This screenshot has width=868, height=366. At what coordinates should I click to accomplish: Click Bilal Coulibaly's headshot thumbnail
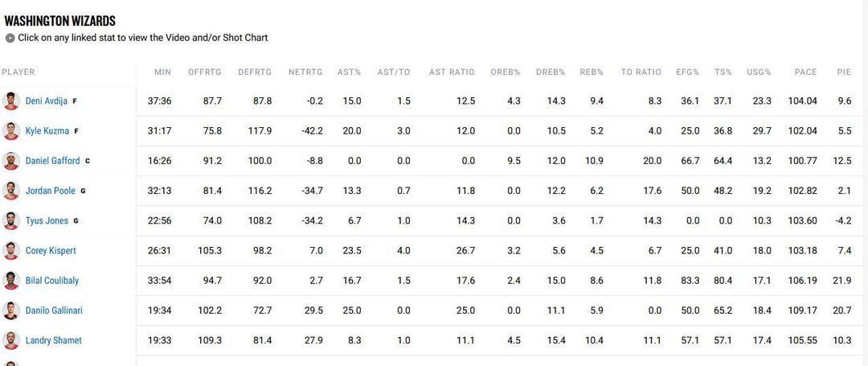coord(10,281)
